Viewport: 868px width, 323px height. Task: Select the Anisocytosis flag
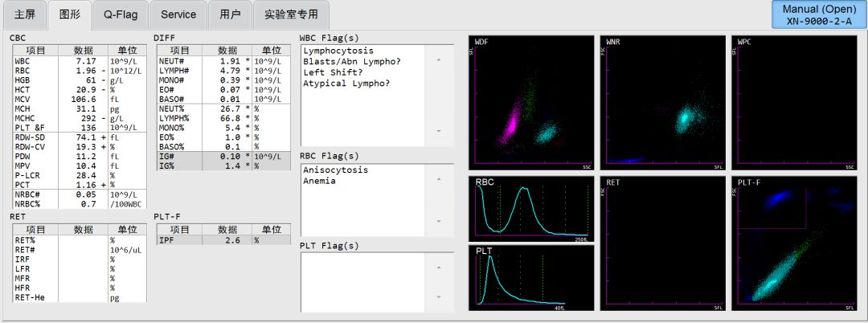335,170
